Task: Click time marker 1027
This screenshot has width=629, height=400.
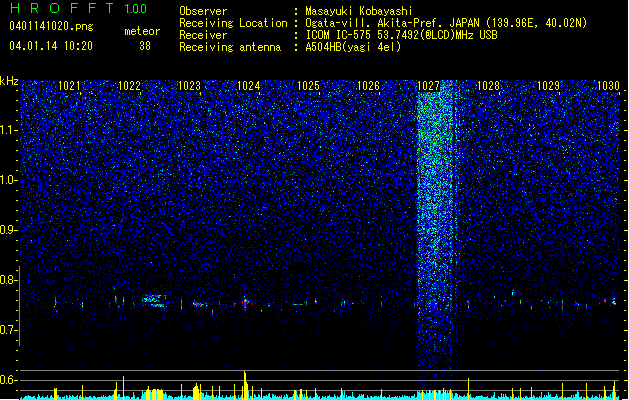Action: [428, 86]
